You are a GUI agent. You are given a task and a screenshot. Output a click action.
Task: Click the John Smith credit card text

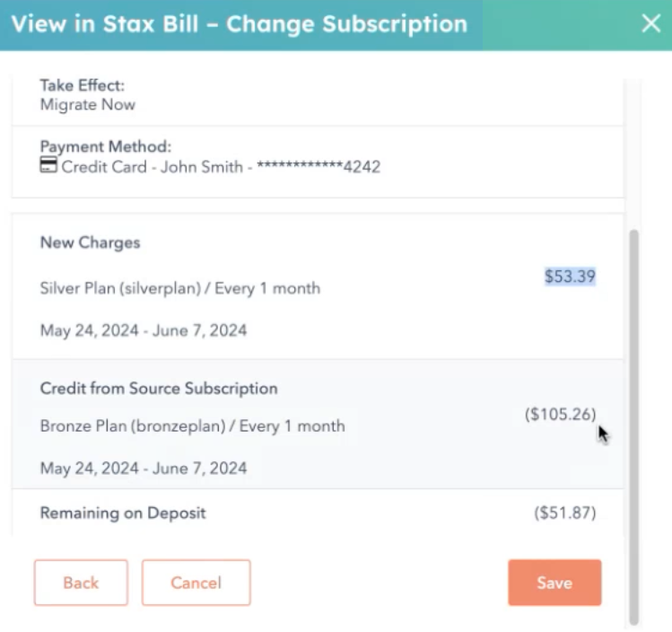[x=221, y=167]
